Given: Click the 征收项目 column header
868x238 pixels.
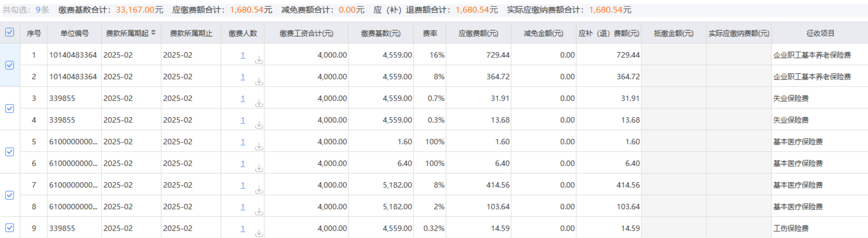Looking at the screenshot, I should click(x=820, y=33).
